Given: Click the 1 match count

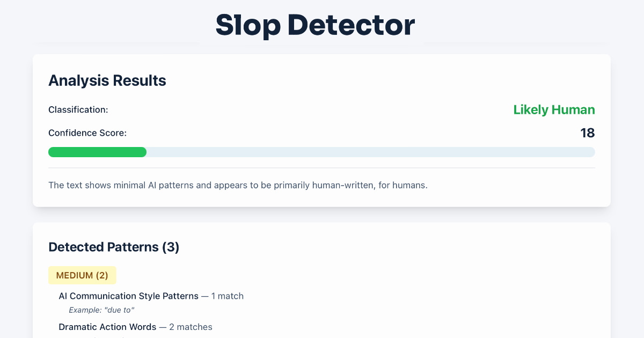Looking at the screenshot, I should tap(228, 296).
